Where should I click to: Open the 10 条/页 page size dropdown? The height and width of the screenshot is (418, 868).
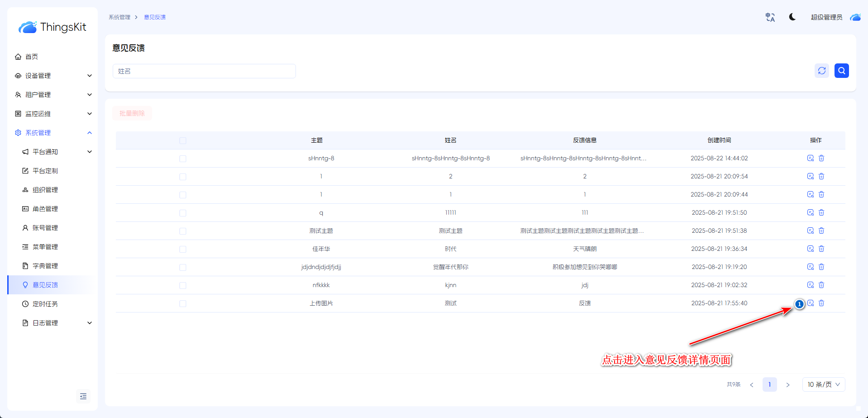pos(823,384)
